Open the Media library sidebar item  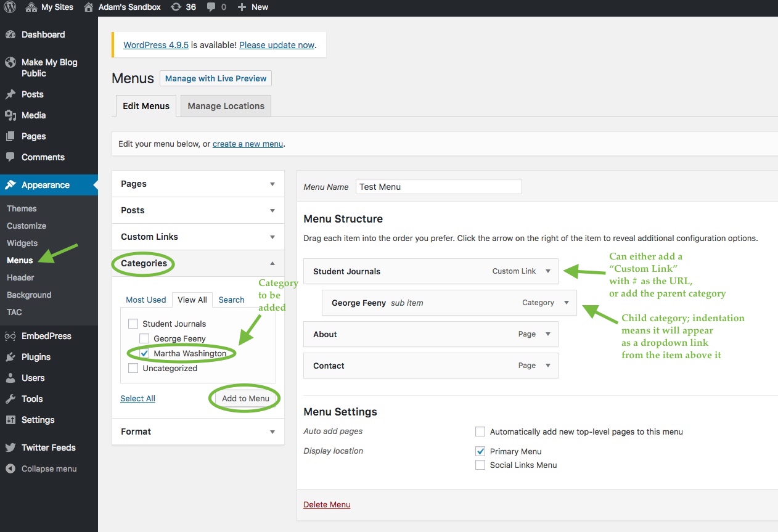33,115
